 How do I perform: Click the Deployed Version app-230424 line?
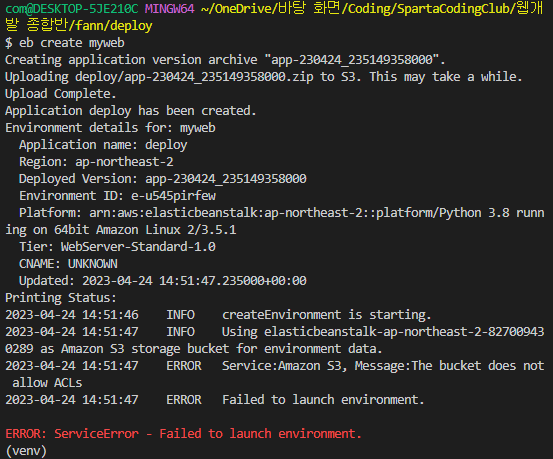[x=163, y=179]
